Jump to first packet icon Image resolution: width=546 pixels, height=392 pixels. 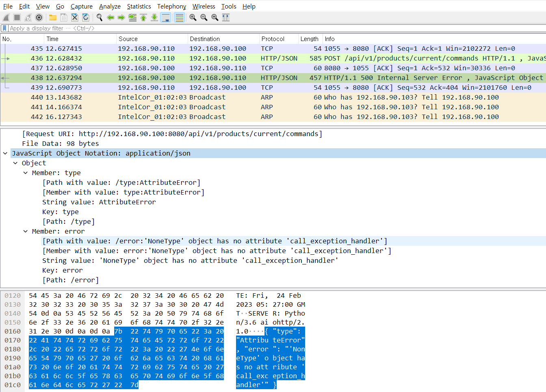point(143,17)
